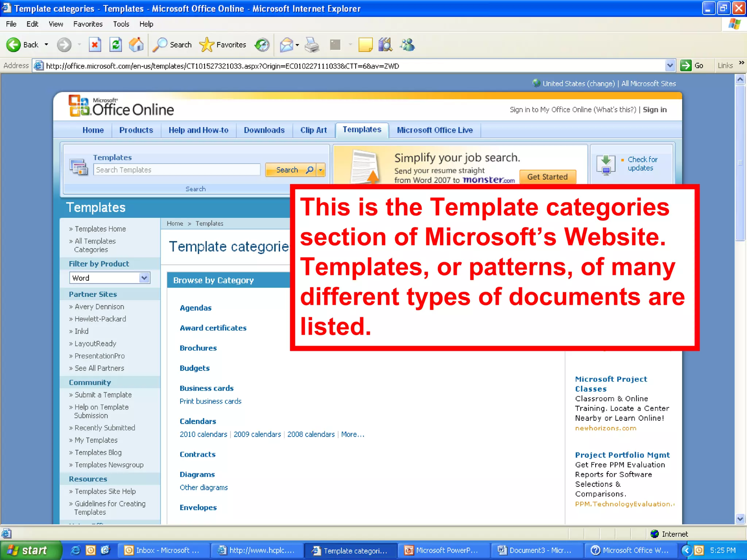
Task: Open the Templates Site Help link
Action: pos(105,491)
